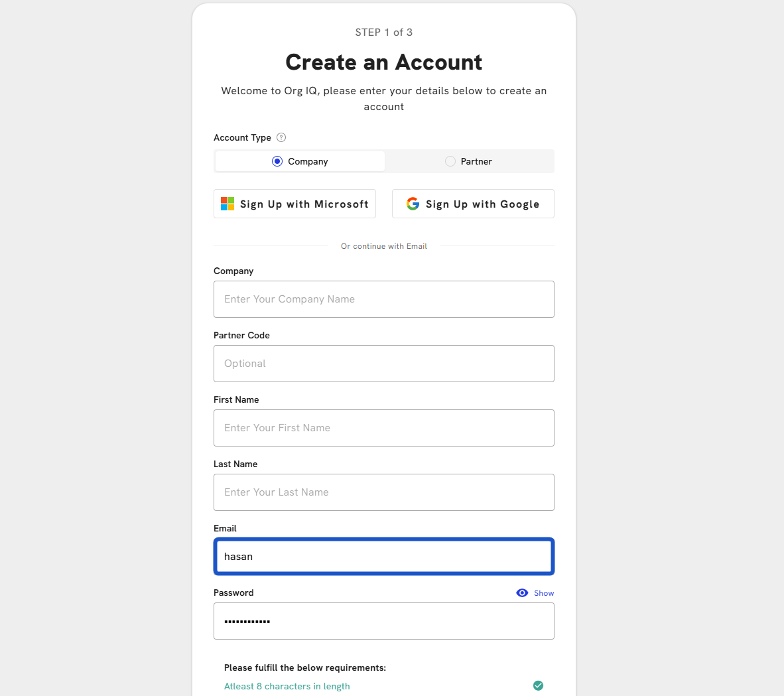Focus the Partner Code optional field
Viewport: 784px width, 696px height.
pos(383,364)
